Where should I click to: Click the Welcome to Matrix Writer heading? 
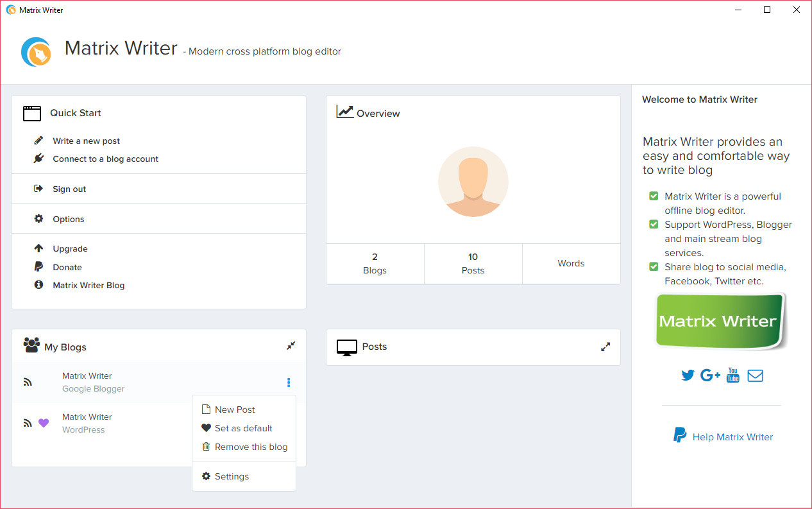(x=700, y=99)
